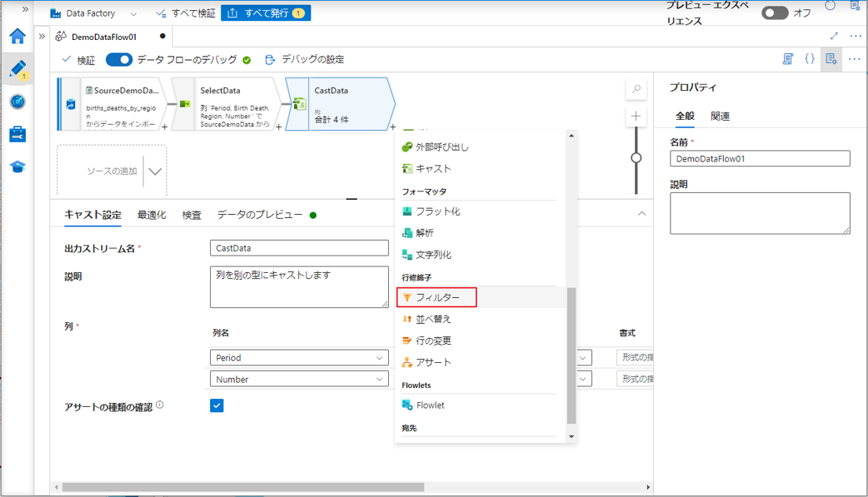Toggle the properties pane icon

(831, 59)
